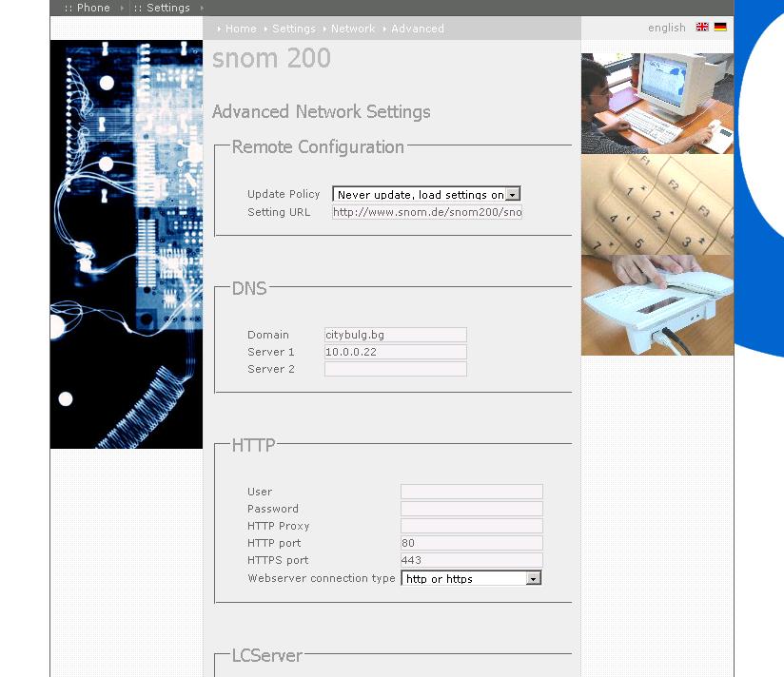Click the DNS Server 1 field

pos(395,352)
